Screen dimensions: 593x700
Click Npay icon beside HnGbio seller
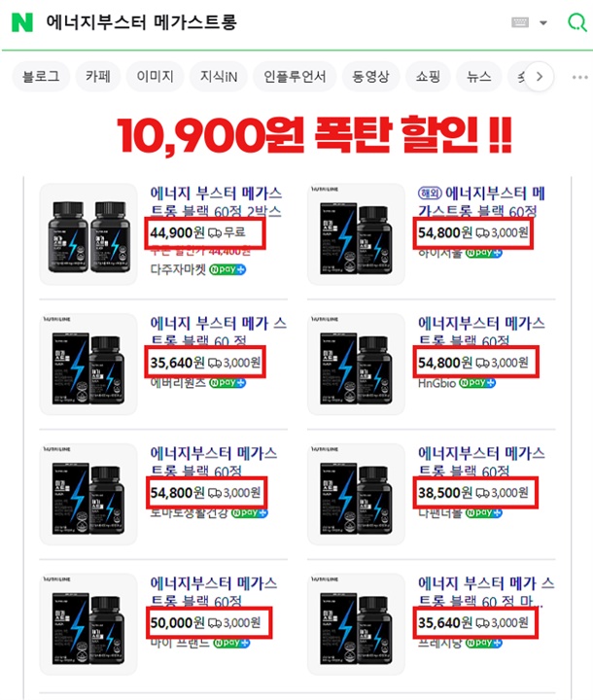477,383
